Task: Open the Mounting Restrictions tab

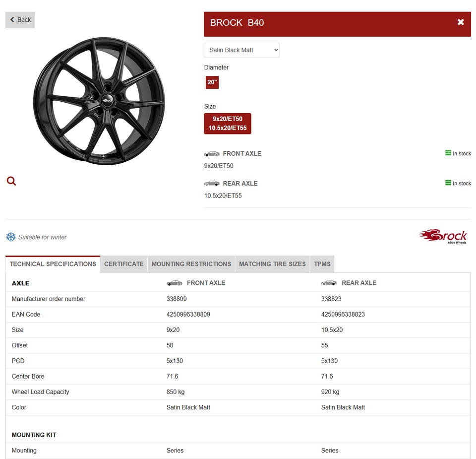Action: pyautogui.click(x=191, y=264)
